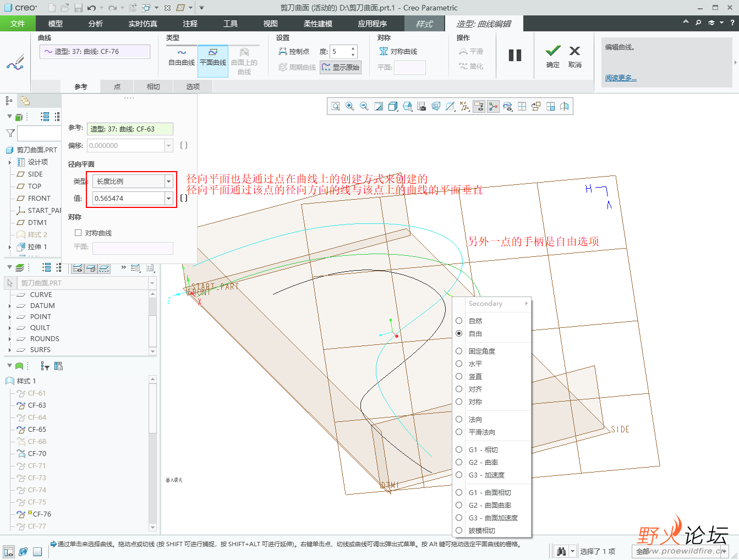This screenshot has height=560, width=739.
Task: Click the search icon in ribbon top-right
Action: coord(698,23)
